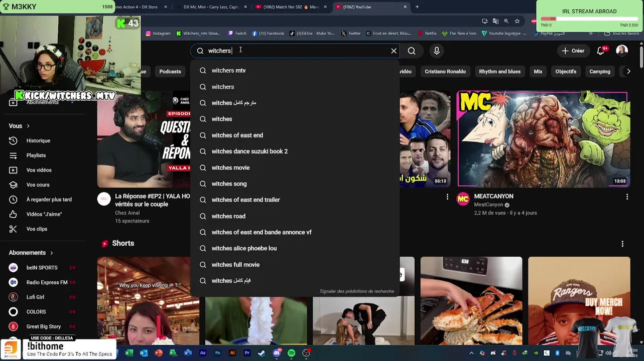The width and height of the screenshot is (644, 361).
Task: Open Lofi Girl subscription channel
Action: point(35,297)
